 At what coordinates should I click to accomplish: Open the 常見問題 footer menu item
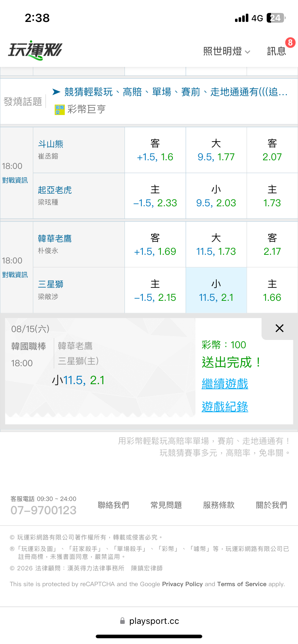coord(166,505)
